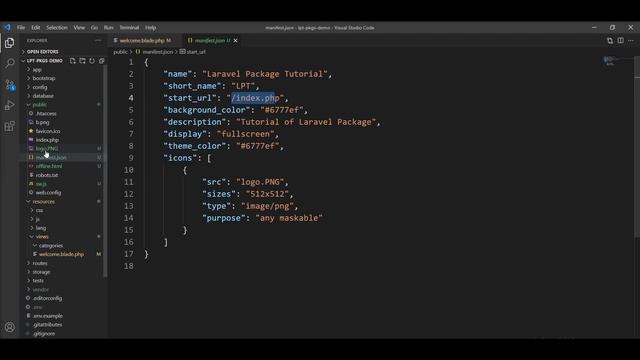The width and height of the screenshot is (640, 360).
Task: Open the Terminal menu
Action: coord(129,28)
